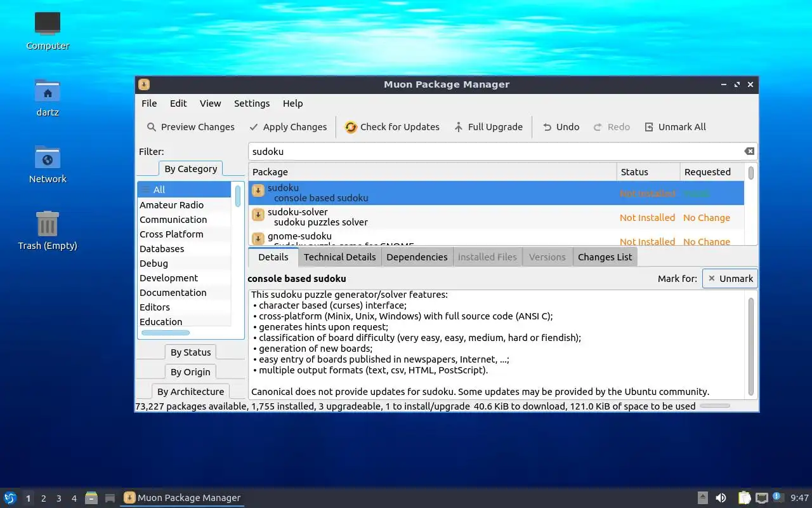The height and width of the screenshot is (508, 812).
Task: Run Check for Updates
Action: pos(392,127)
